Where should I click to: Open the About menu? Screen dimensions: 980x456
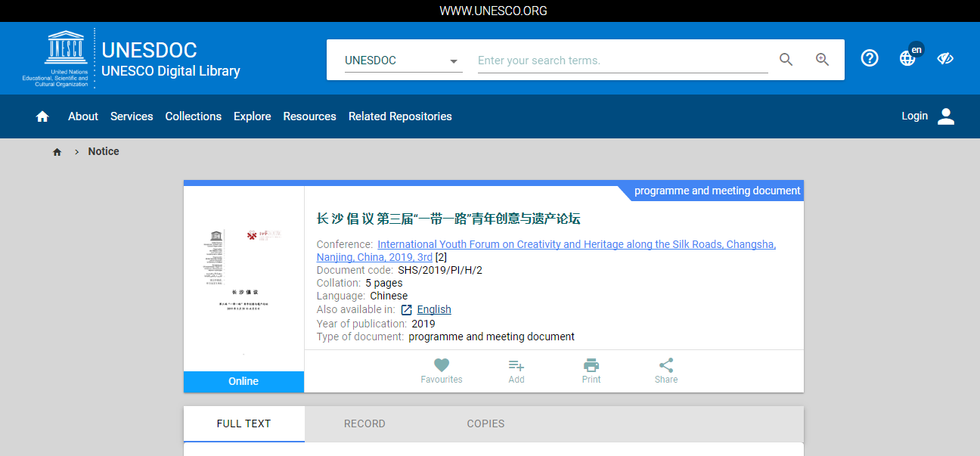click(83, 116)
